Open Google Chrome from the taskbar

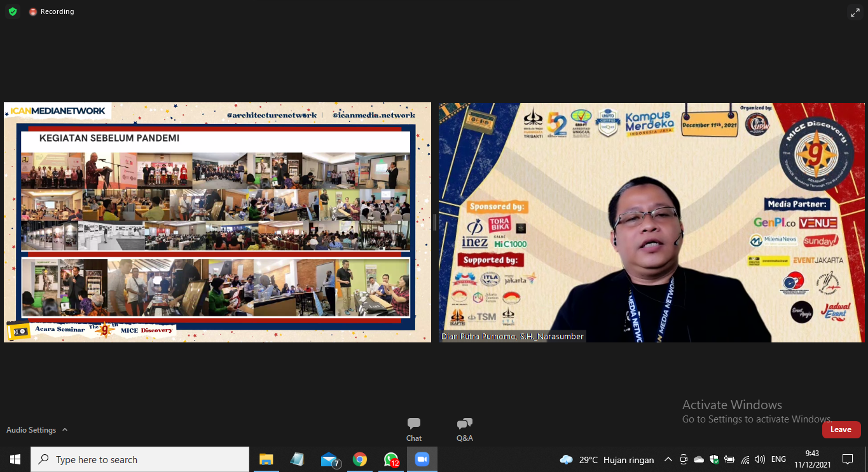pyautogui.click(x=360, y=459)
